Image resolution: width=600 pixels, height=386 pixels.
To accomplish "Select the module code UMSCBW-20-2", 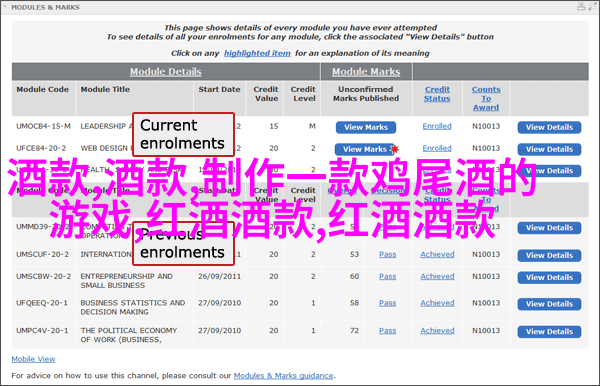I will pyautogui.click(x=43, y=276).
